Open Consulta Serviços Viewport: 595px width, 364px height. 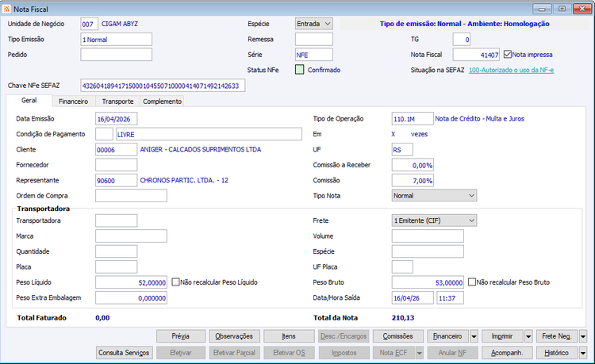[125, 353]
